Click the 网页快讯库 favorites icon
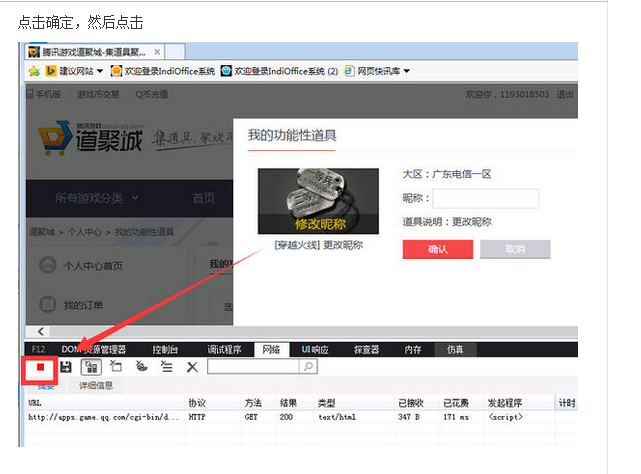This screenshot has height=474, width=641. click(x=349, y=71)
